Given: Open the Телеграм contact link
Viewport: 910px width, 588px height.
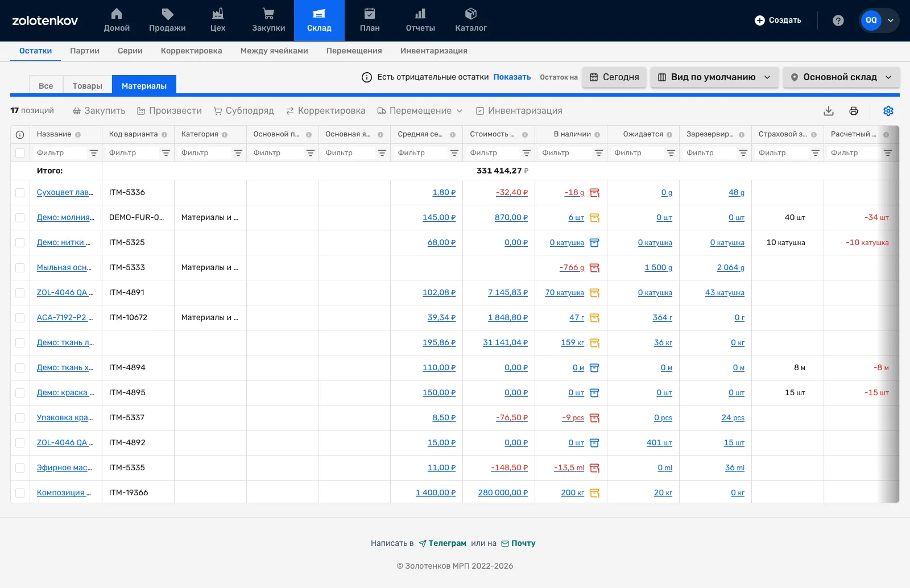Looking at the screenshot, I should 442,543.
